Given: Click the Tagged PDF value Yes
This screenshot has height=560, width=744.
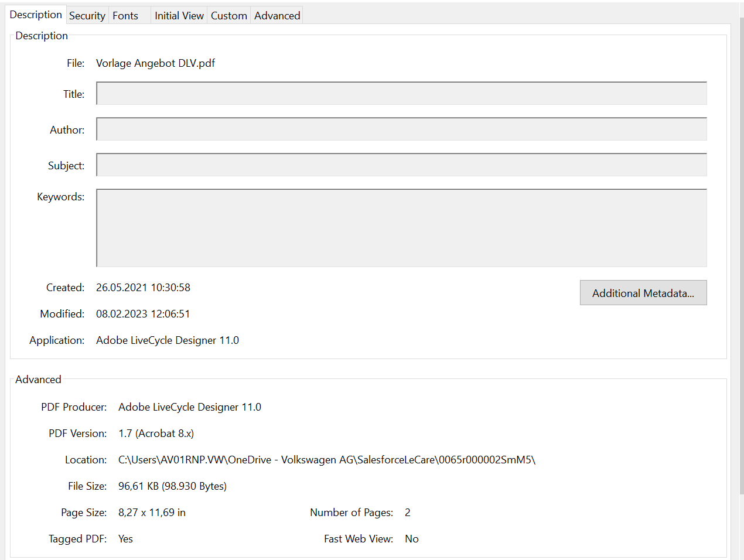Looking at the screenshot, I should pos(125,539).
